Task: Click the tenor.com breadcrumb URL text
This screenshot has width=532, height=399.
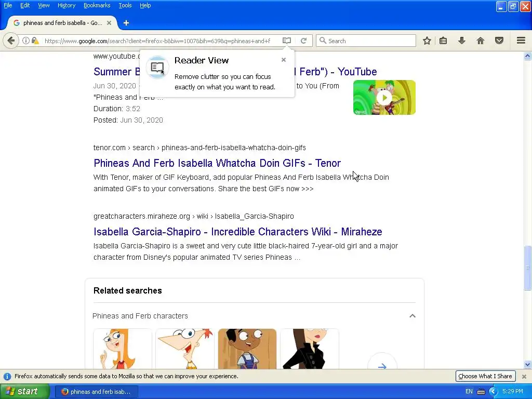Action: pyautogui.click(x=199, y=148)
